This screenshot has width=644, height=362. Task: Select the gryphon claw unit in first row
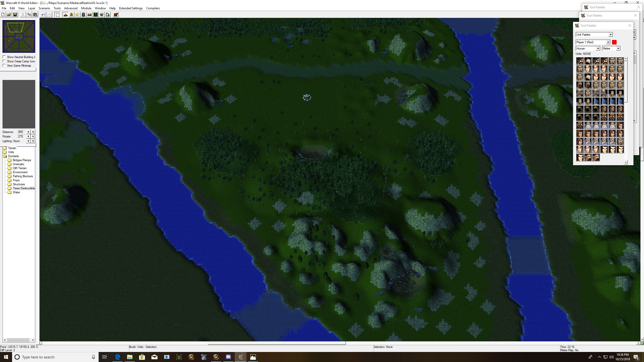click(588, 61)
